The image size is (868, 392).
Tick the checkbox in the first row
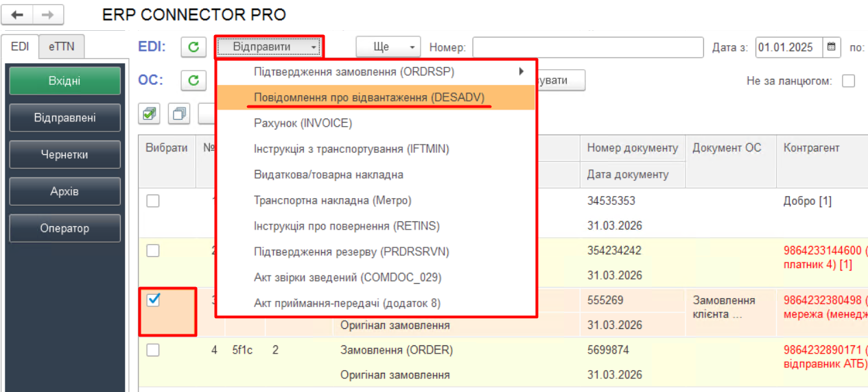point(154,201)
